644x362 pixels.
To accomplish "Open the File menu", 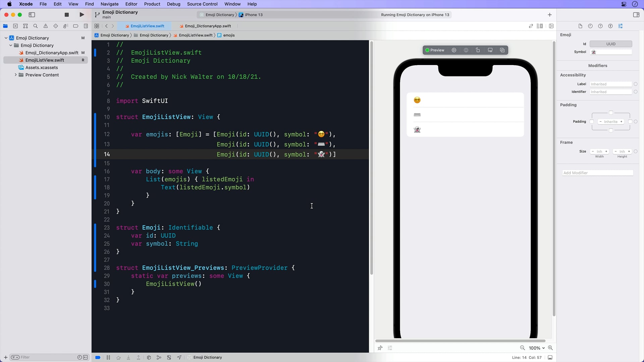I will [x=43, y=4].
